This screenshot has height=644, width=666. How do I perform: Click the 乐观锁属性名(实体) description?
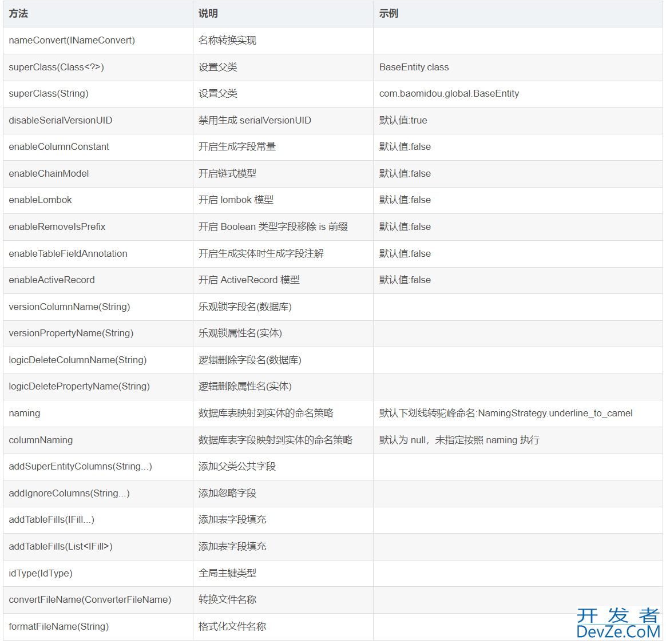click(240, 333)
